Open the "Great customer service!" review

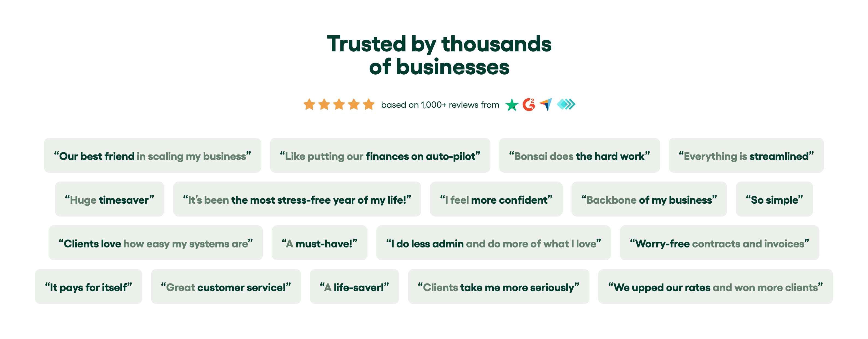(226, 287)
